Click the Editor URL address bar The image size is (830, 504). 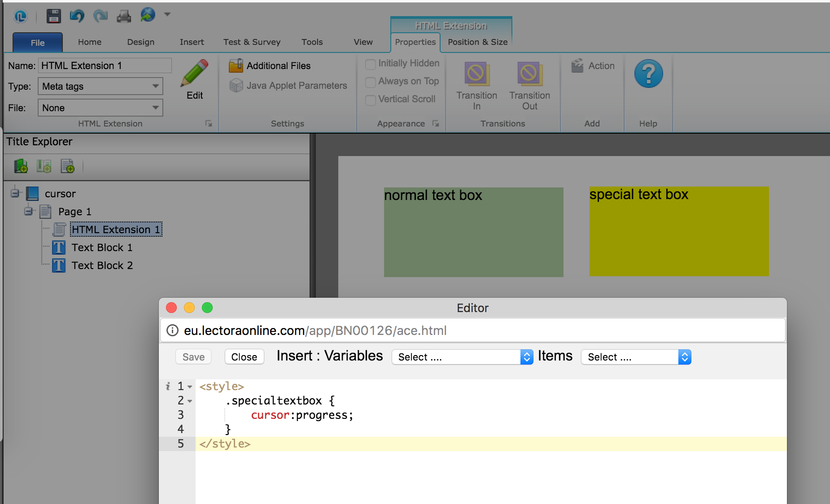click(472, 330)
